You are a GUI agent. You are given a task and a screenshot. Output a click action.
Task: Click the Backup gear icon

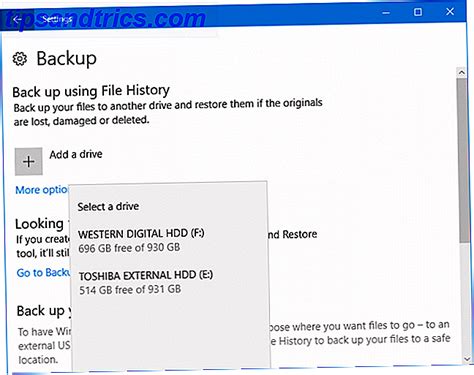point(20,59)
